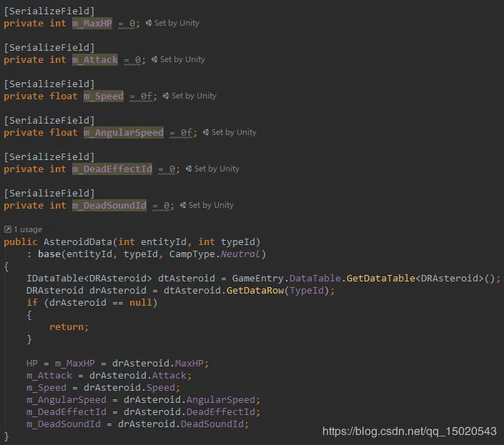The image size is (504, 445).
Task: Click the 'base' keyword in constructor
Action: (x=49, y=254)
